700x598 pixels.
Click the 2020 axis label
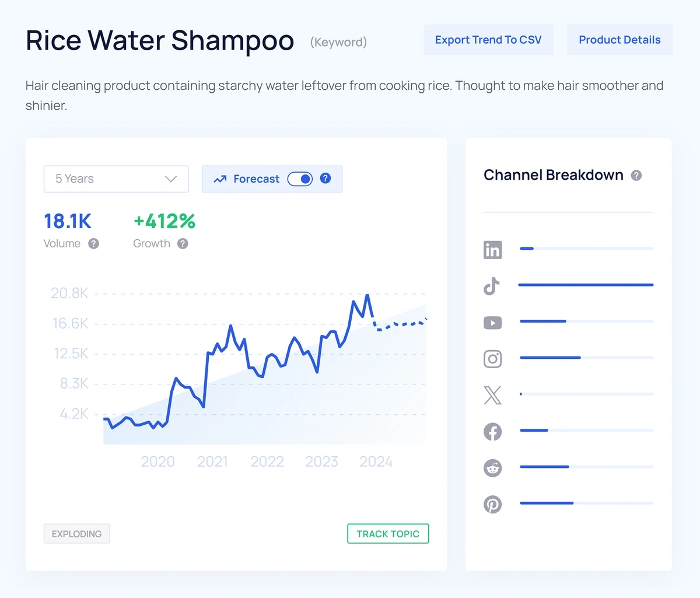(x=157, y=461)
